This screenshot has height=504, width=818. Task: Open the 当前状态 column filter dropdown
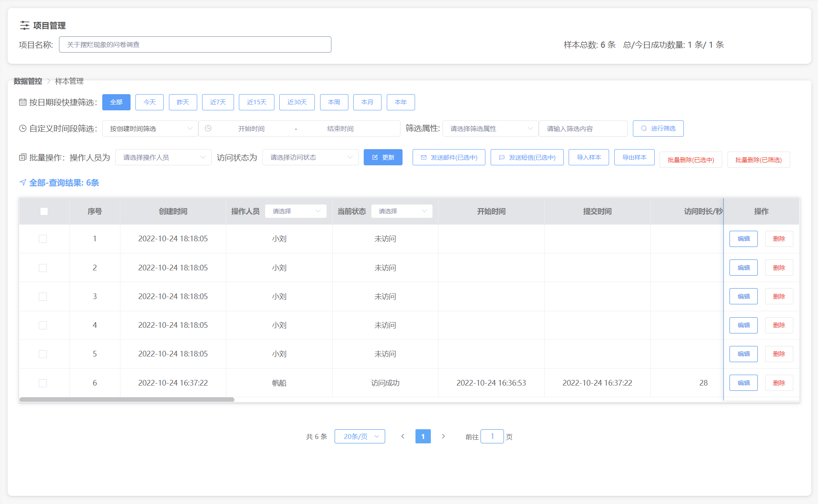pos(402,211)
